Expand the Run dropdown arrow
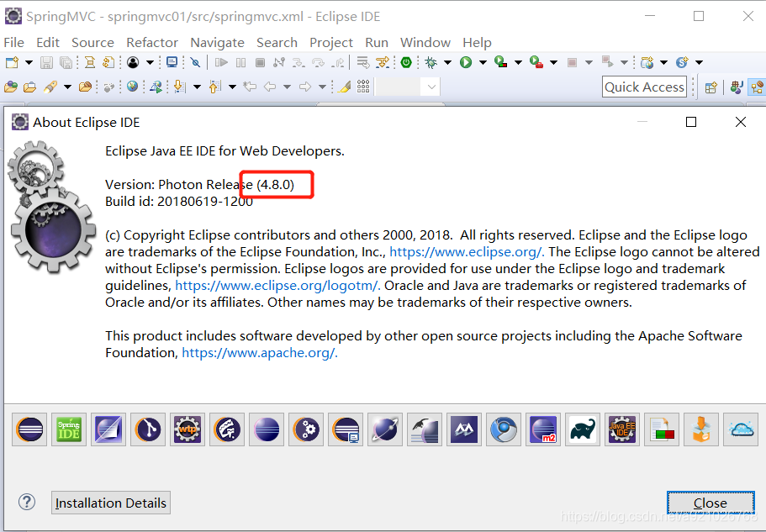 (483, 62)
